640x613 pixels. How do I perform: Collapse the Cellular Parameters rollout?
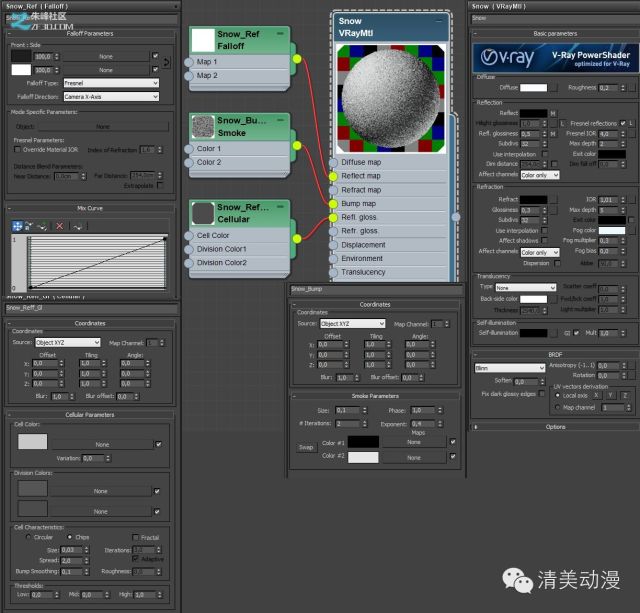tap(90, 415)
